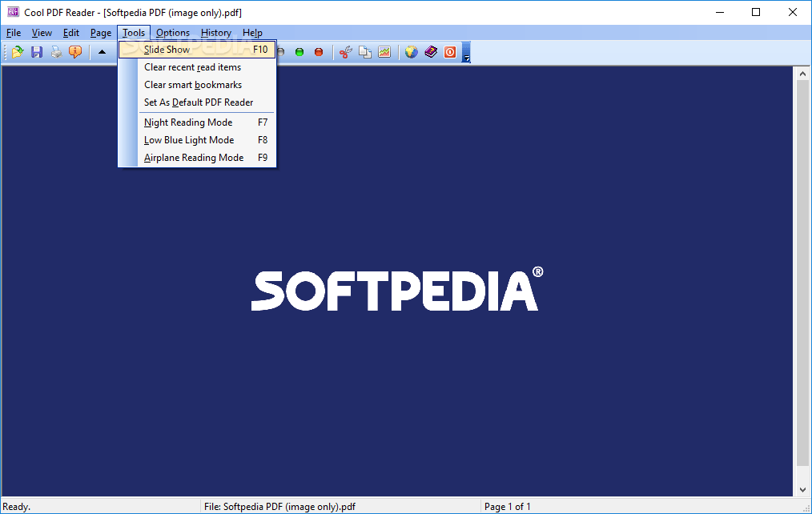812x514 pixels.
Task: Maximize the Cool PDF Reader window
Action: click(756, 12)
